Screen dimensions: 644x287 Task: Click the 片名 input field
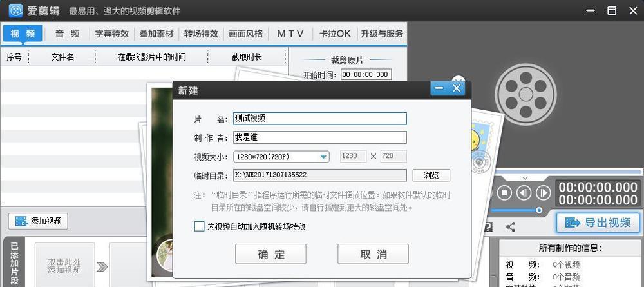pos(320,119)
